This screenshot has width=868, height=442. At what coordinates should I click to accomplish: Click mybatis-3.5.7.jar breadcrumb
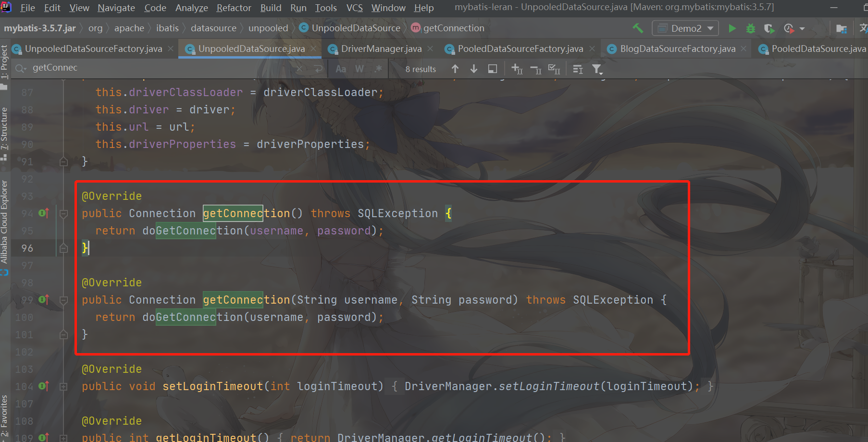pyautogui.click(x=40, y=28)
